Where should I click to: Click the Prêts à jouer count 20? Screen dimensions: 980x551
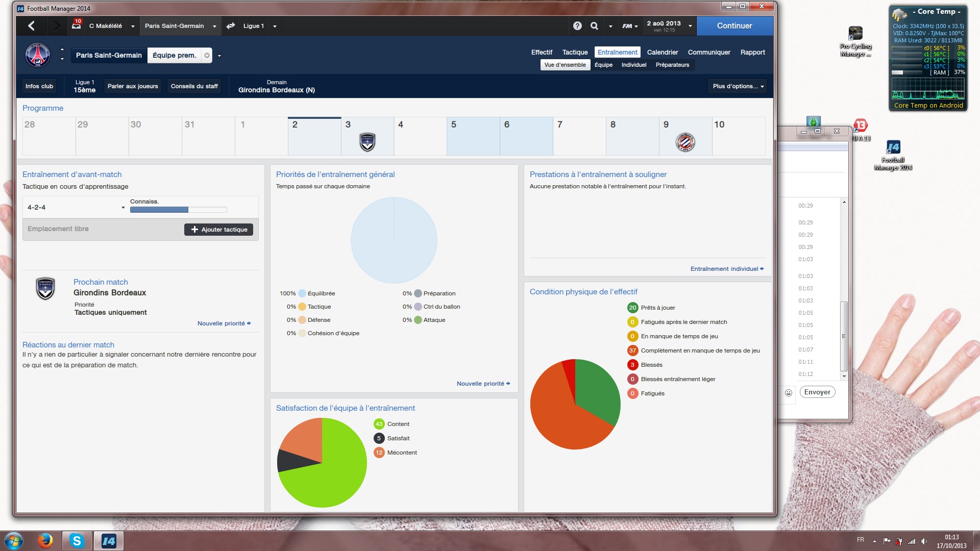pos(632,308)
